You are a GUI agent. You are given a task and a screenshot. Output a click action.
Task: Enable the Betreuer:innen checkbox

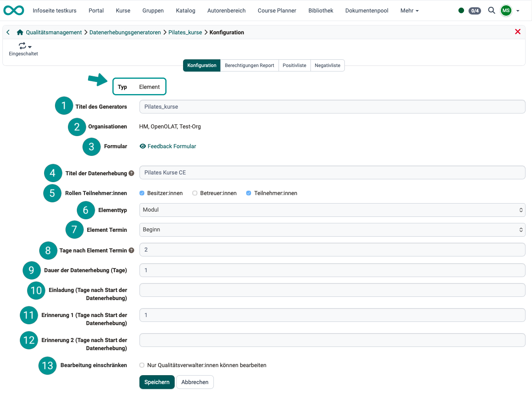pyautogui.click(x=195, y=193)
